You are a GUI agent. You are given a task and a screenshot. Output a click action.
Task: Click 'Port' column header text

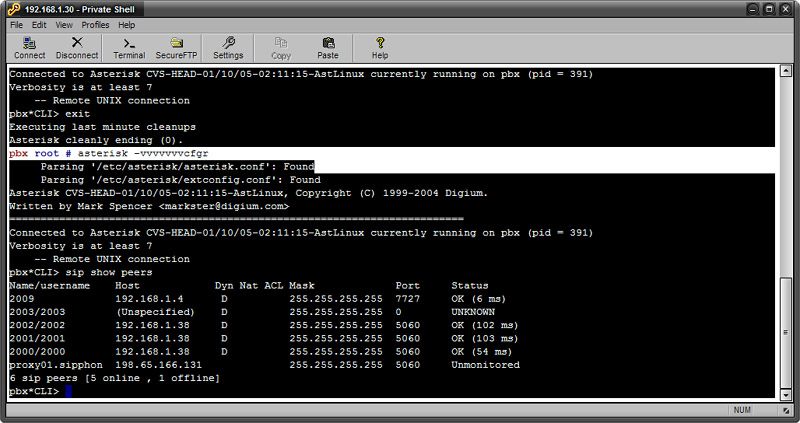[408, 286]
